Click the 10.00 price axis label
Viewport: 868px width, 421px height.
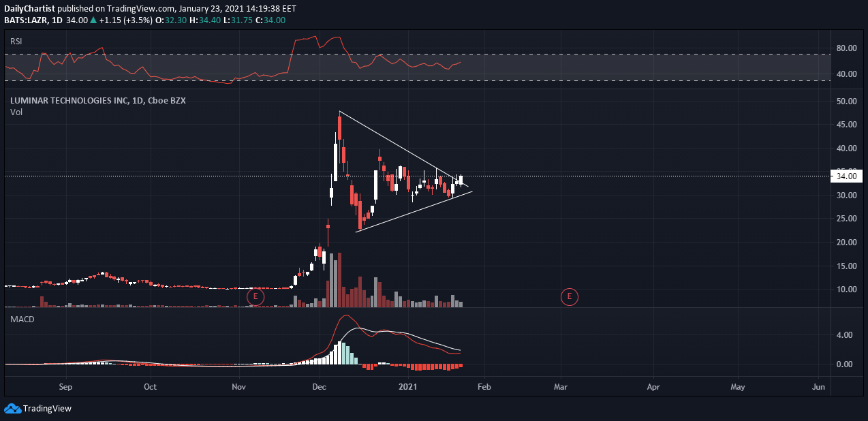[x=846, y=290]
